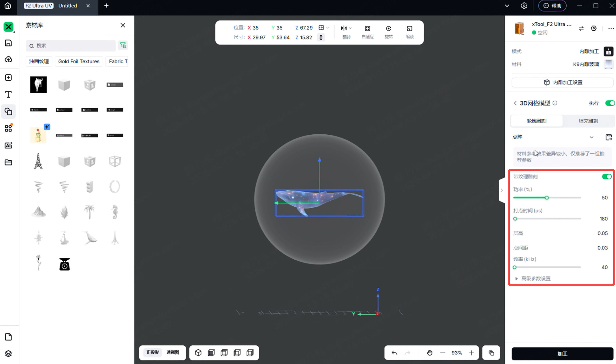Open 内雕加工设置 settings button
The height and width of the screenshot is (364, 616).
562,82
